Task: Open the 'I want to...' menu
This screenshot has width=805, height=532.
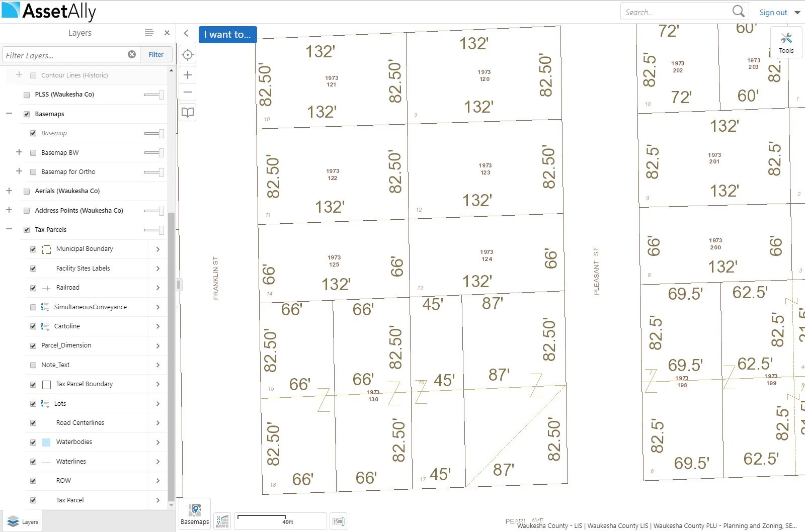Action: point(227,34)
